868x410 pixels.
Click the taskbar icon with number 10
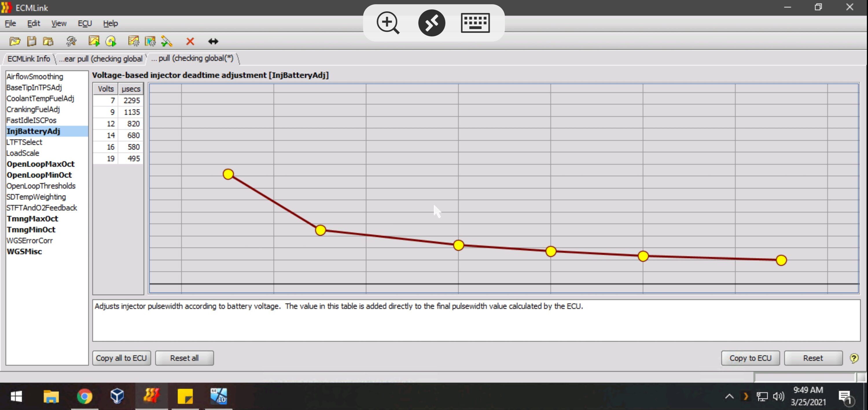tap(219, 396)
